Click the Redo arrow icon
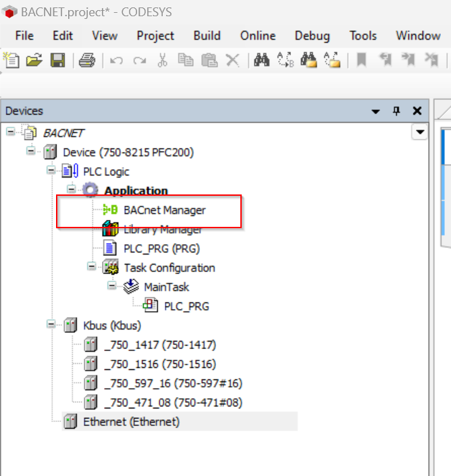The width and height of the screenshot is (451, 476). tap(140, 60)
